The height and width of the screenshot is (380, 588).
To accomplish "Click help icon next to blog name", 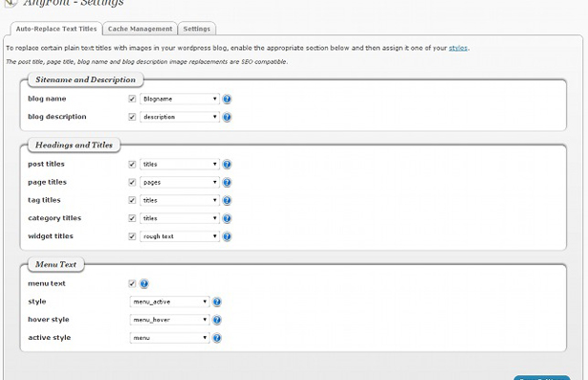I will tap(227, 100).
